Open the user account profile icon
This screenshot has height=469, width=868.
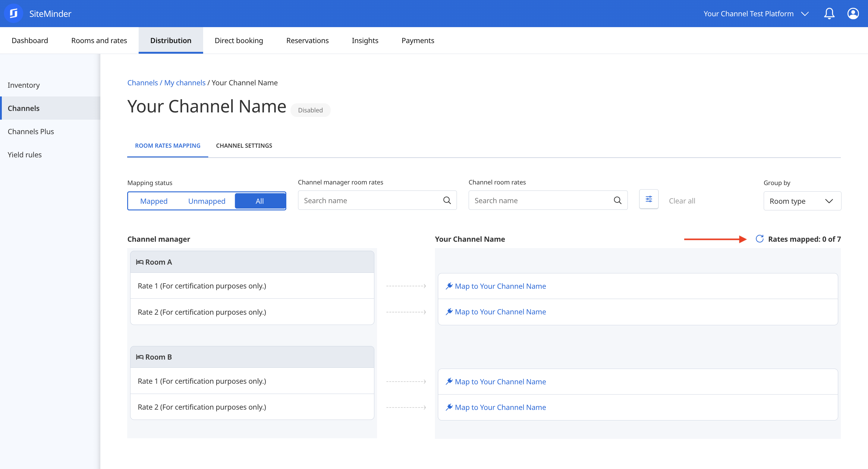[853, 14]
